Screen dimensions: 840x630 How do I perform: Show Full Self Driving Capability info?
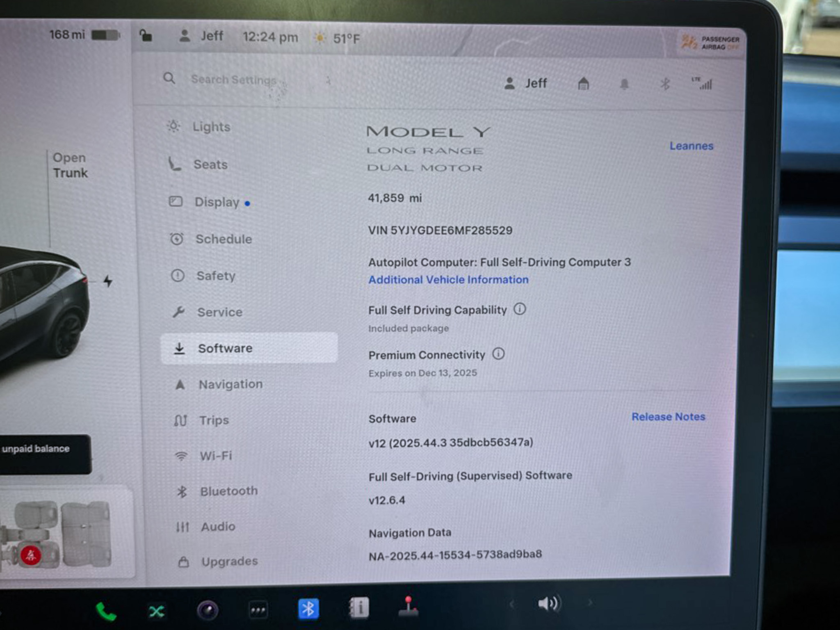(520, 309)
